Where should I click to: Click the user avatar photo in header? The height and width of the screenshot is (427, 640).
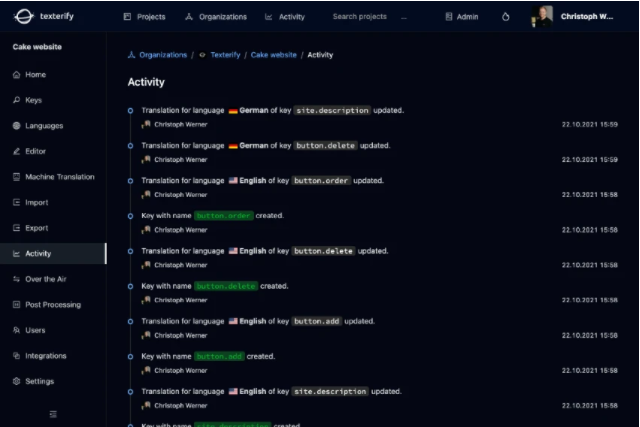coord(542,17)
